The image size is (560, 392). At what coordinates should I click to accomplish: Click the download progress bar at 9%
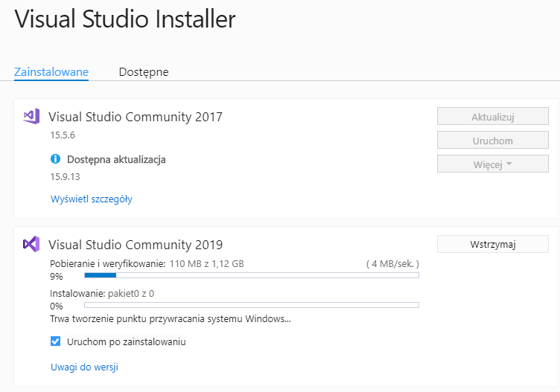tap(252, 275)
